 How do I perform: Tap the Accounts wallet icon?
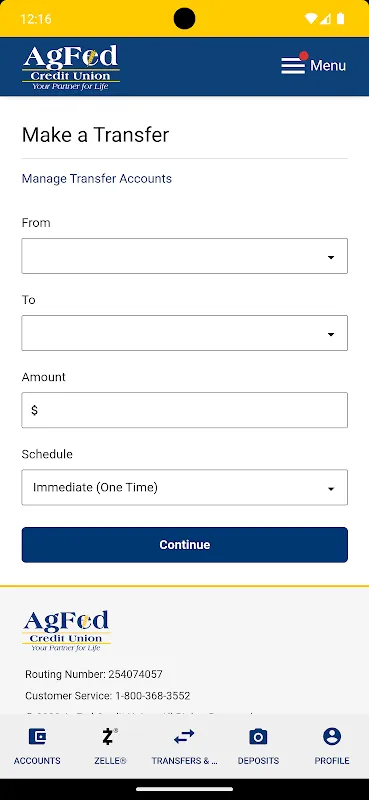pyautogui.click(x=37, y=736)
